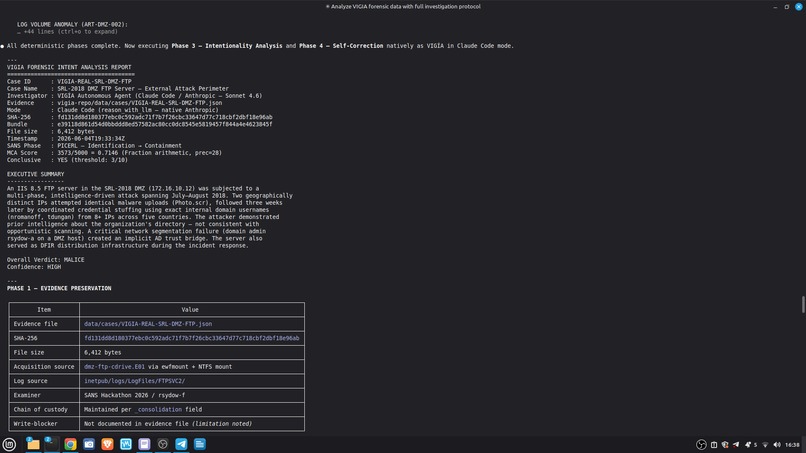806x453 pixels.
Task: Open the update manager shield tray icon
Action: pyautogui.click(x=725, y=445)
